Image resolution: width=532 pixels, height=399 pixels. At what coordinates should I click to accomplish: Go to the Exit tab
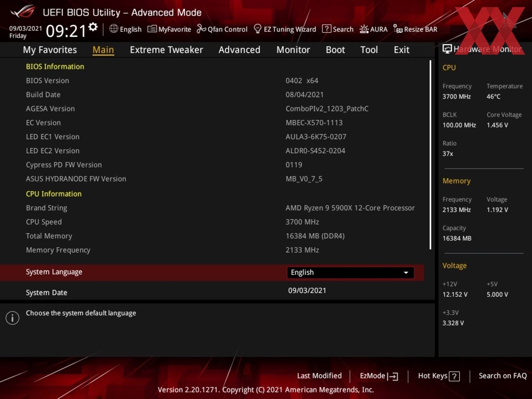[401, 50]
